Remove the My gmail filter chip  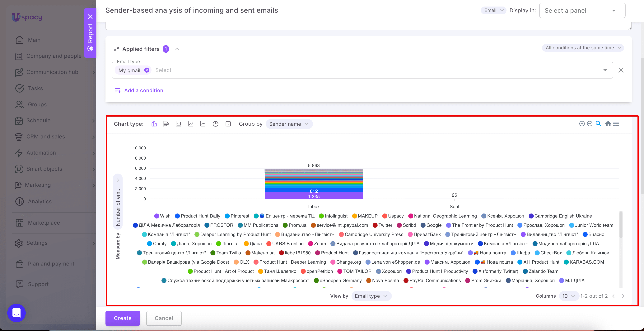click(147, 70)
